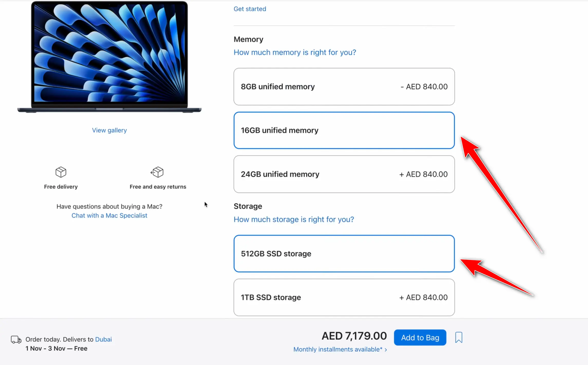Click the AED 7,179.00 total price
This screenshot has width=588, height=365.
pyautogui.click(x=354, y=336)
